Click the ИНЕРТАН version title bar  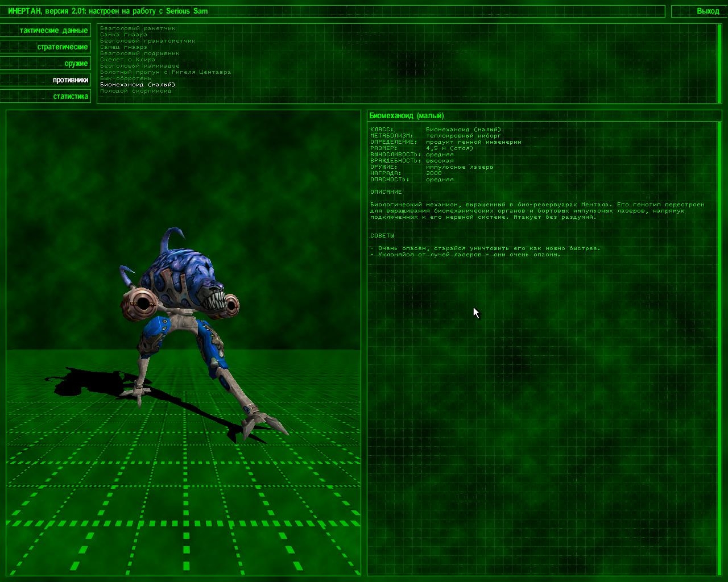click(333, 11)
